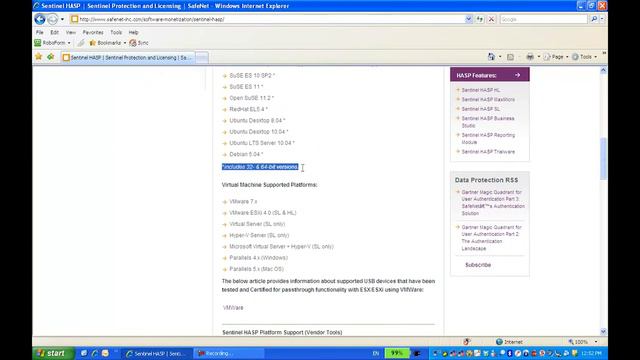The width and height of the screenshot is (640, 360).
Task: Open the Sentinel HASP Max/Micro link
Action: (488, 99)
